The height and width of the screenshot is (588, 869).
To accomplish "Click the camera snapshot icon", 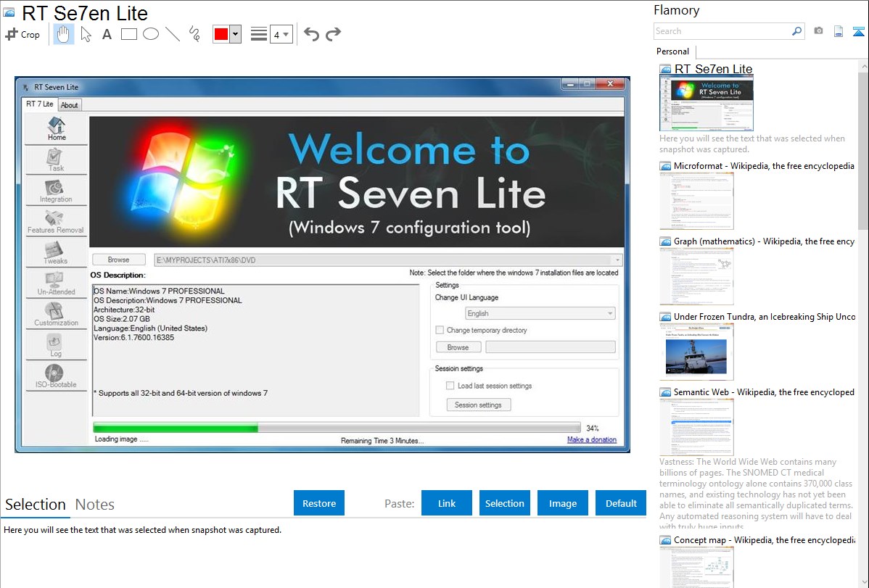I will [x=818, y=31].
